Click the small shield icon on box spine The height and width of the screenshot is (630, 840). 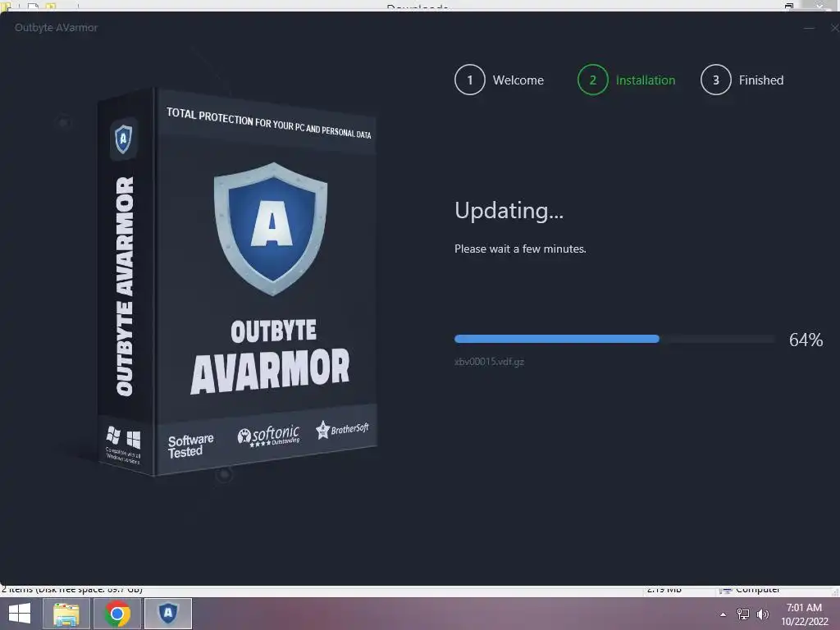[123, 139]
